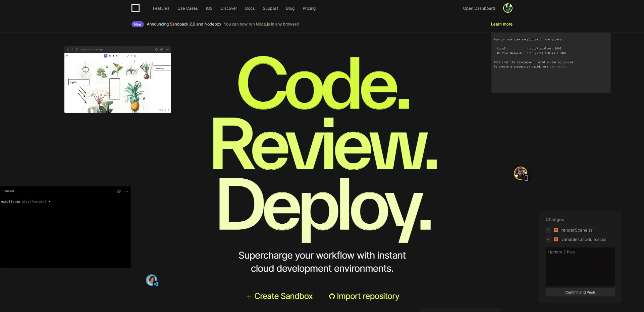Click the Learn more link
Screen dimensions: 644x312
coord(501,24)
